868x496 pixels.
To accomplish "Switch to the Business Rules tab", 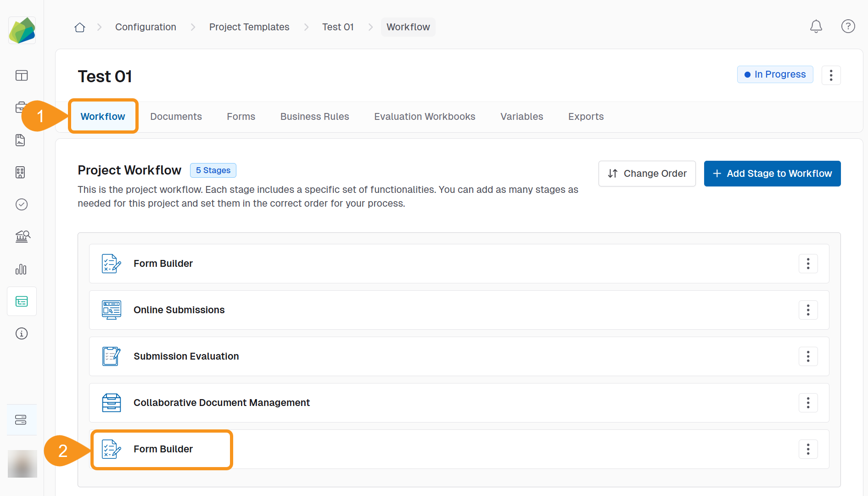I will pyautogui.click(x=314, y=117).
